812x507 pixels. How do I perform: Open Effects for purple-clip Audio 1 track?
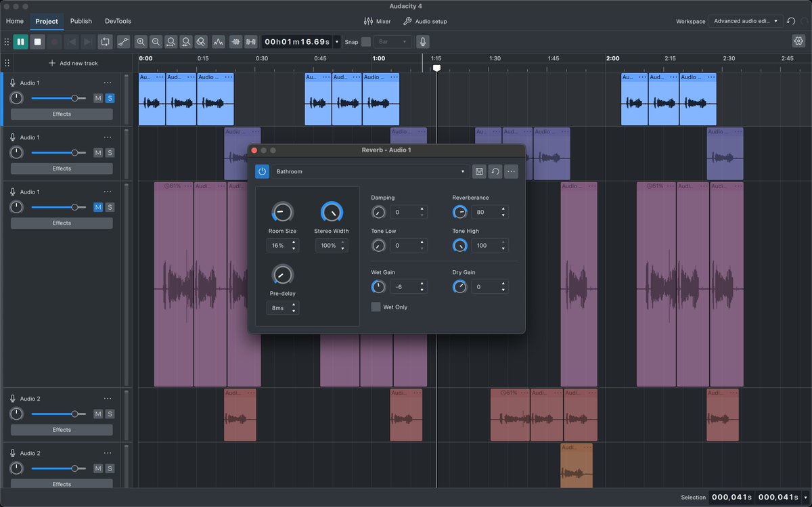click(x=62, y=169)
